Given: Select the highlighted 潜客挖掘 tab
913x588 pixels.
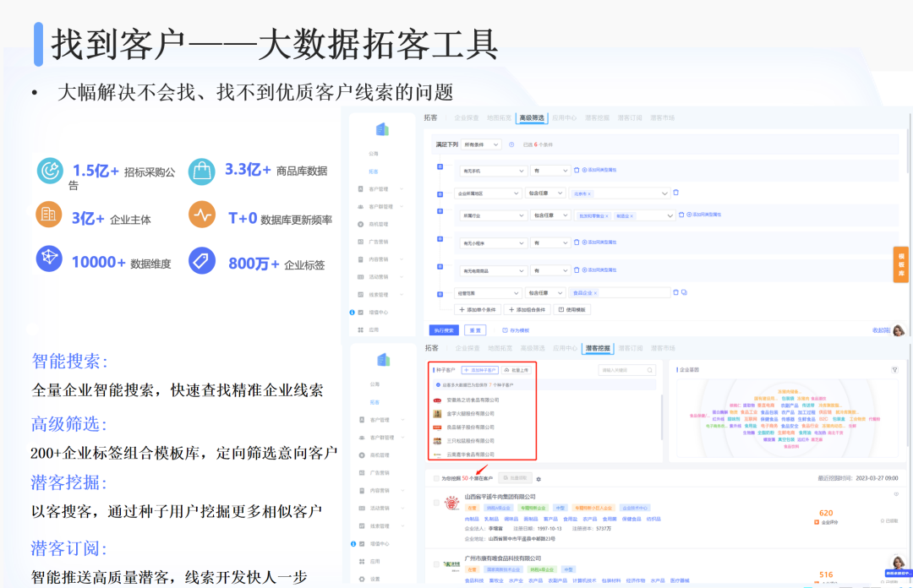Looking at the screenshot, I should (x=597, y=348).
